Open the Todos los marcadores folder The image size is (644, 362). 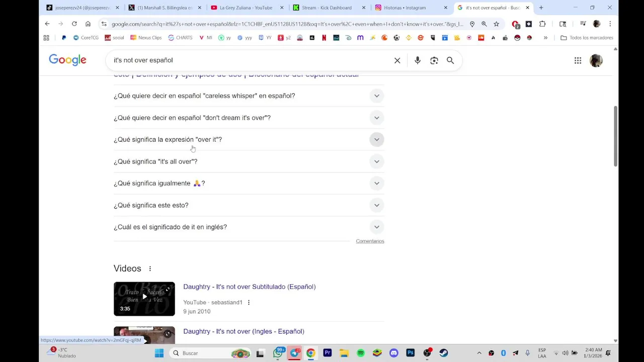pos(587,38)
